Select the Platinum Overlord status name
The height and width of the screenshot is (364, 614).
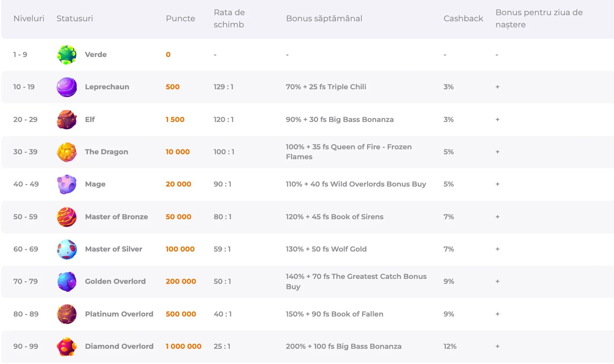click(x=119, y=314)
